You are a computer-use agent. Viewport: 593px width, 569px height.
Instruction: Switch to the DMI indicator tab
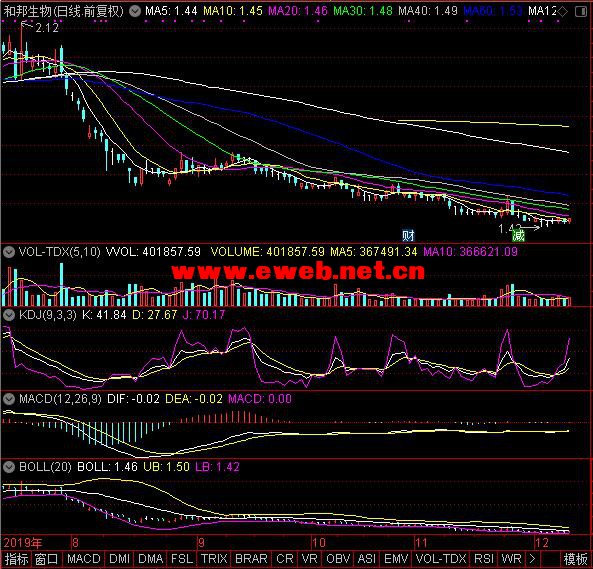(119, 559)
